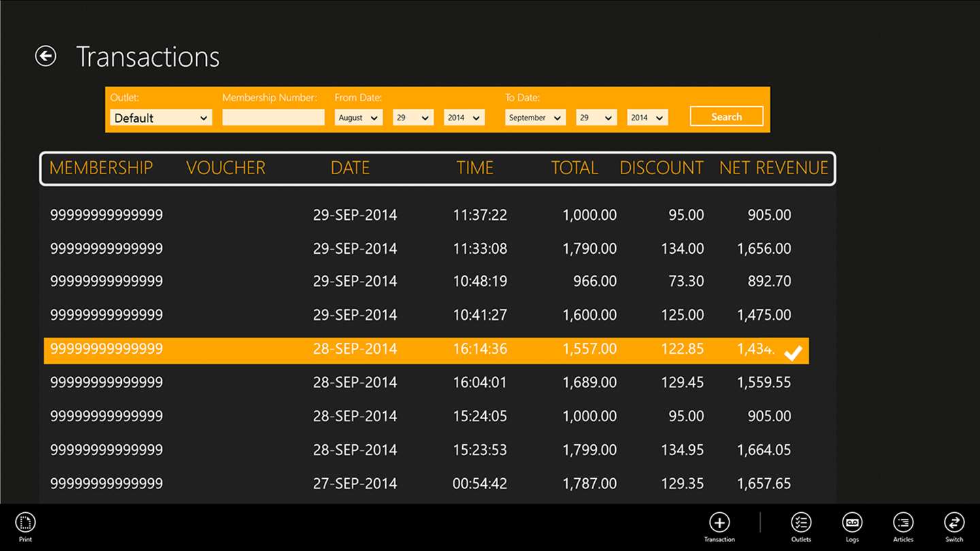Click the Search button
The image size is (980, 551).
[x=726, y=116]
